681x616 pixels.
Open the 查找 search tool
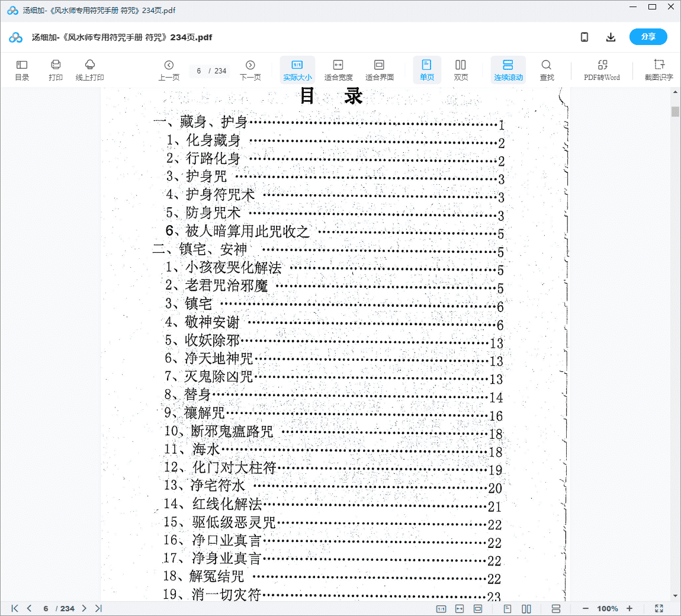[x=547, y=70]
